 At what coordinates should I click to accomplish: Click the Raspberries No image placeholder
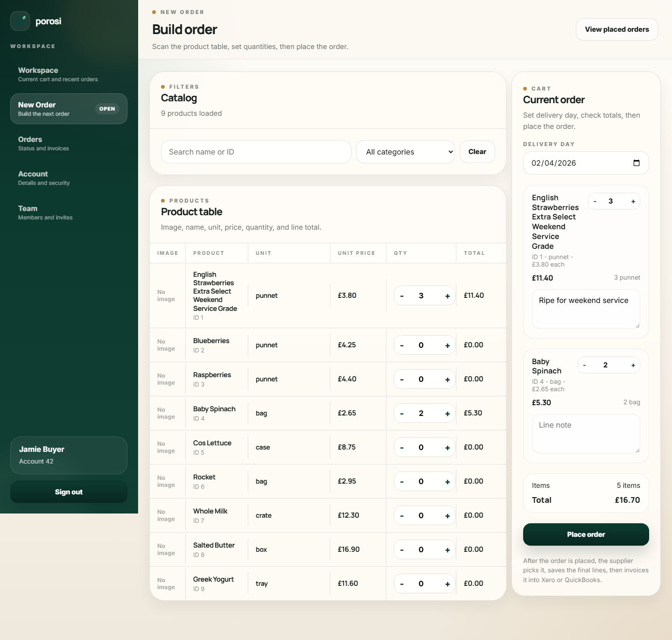166,379
